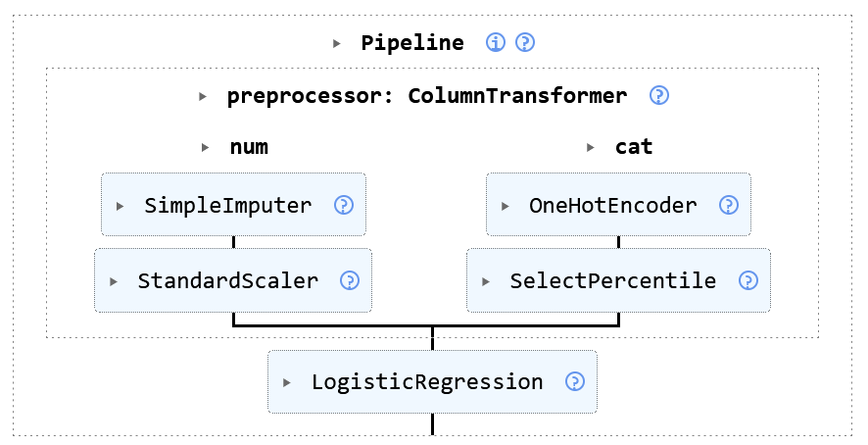The width and height of the screenshot is (868, 445).
Task: Expand the num transformer arrow
Action: click(205, 147)
